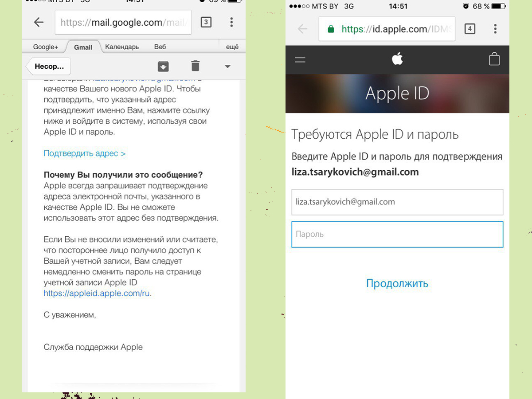The image size is (532, 399).
Task: Click Почему Вы получили это сообщение heading
Action: pos(123,175)
